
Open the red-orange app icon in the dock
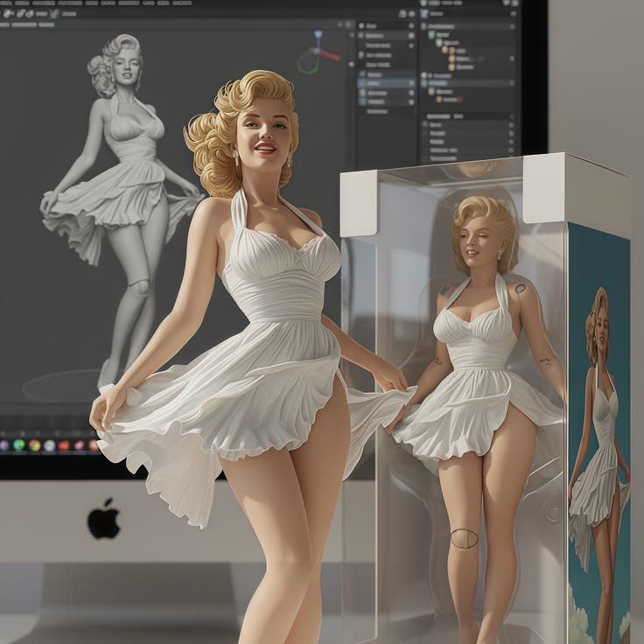click(64, 445)
